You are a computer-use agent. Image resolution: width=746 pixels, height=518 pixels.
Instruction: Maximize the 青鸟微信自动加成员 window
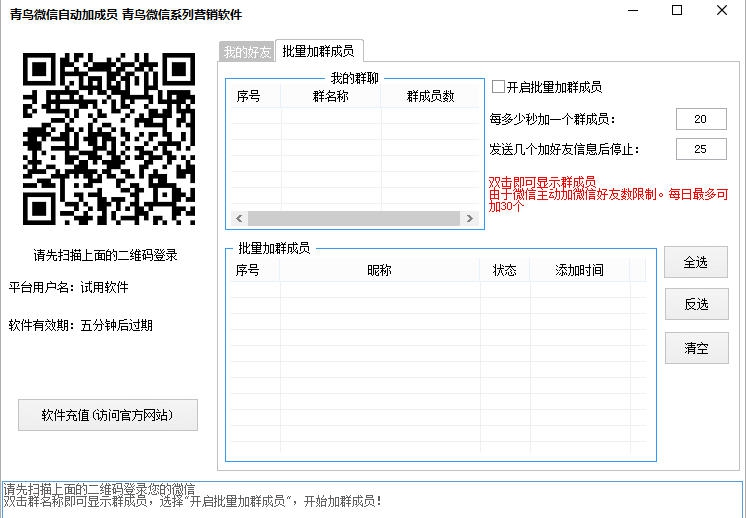pos(677,10)
